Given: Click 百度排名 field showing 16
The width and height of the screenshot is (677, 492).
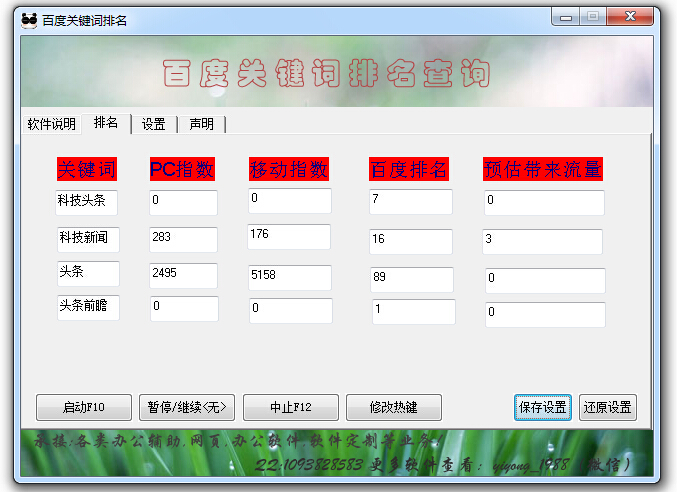Looking at the screenshot, I should [411, 242].
